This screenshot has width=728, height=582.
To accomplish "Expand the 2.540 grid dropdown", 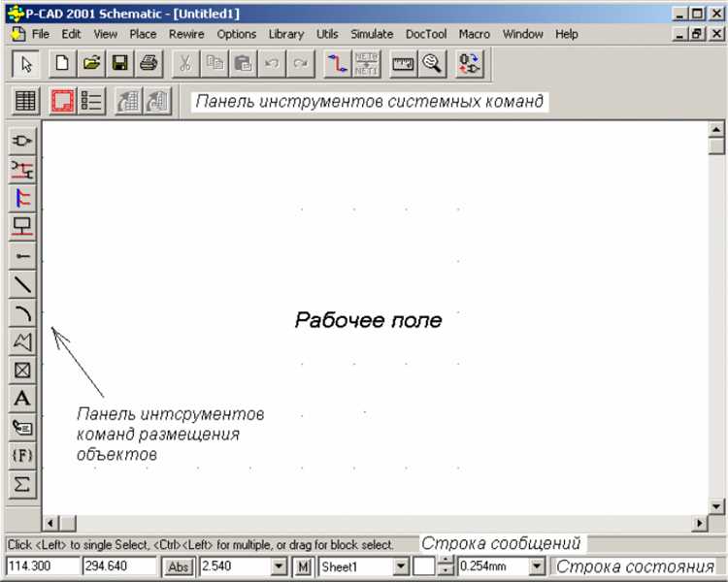I will 279,566.
